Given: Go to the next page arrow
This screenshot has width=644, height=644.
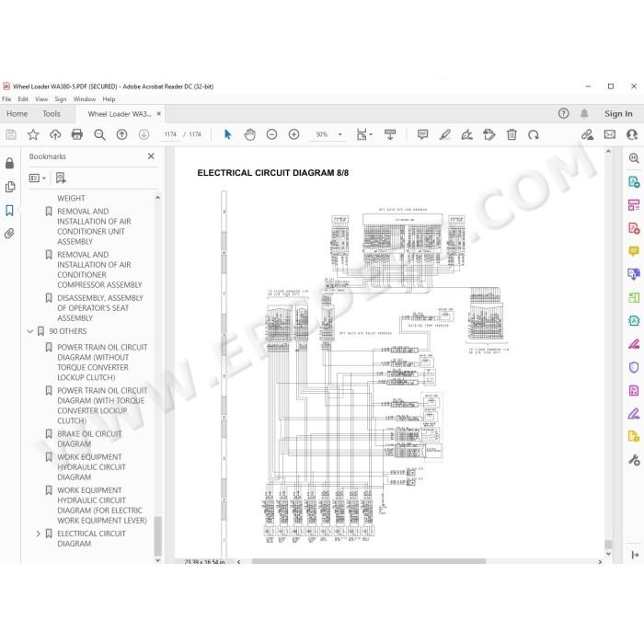Looking at the screenshot, I should 144,134.
